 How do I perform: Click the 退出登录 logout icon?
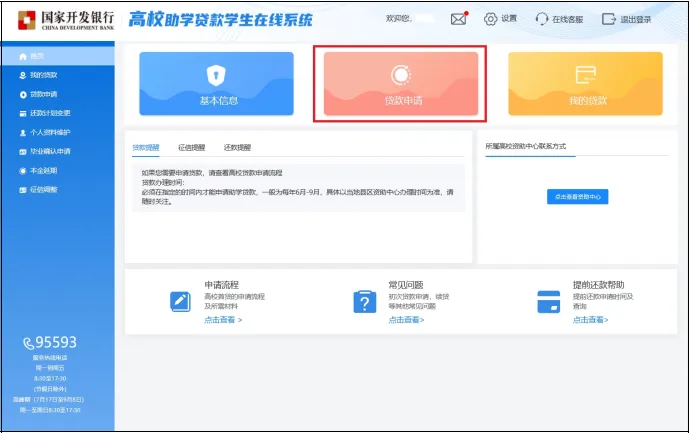(608, 19)
